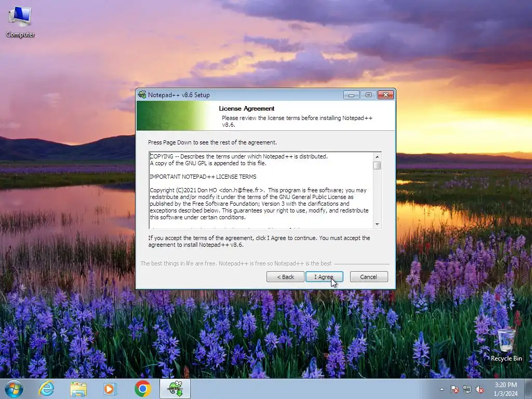This screenshot has width=532, height=399.
Task: Click the license scrollbar up arrow
Action: pyautogui.click(x=377, y=156)
